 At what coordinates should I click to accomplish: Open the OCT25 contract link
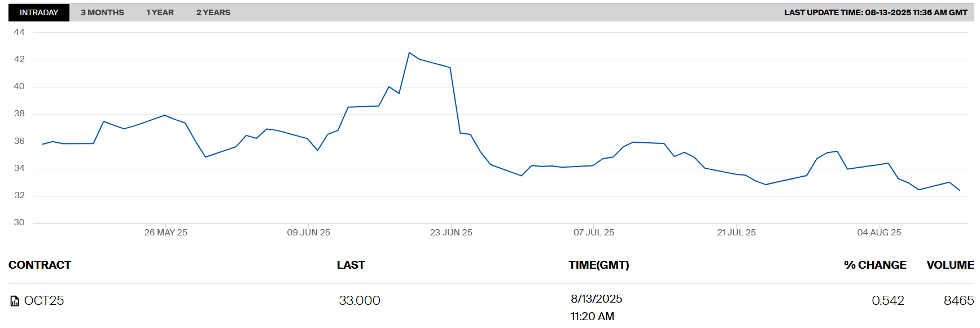pos(44,300)
